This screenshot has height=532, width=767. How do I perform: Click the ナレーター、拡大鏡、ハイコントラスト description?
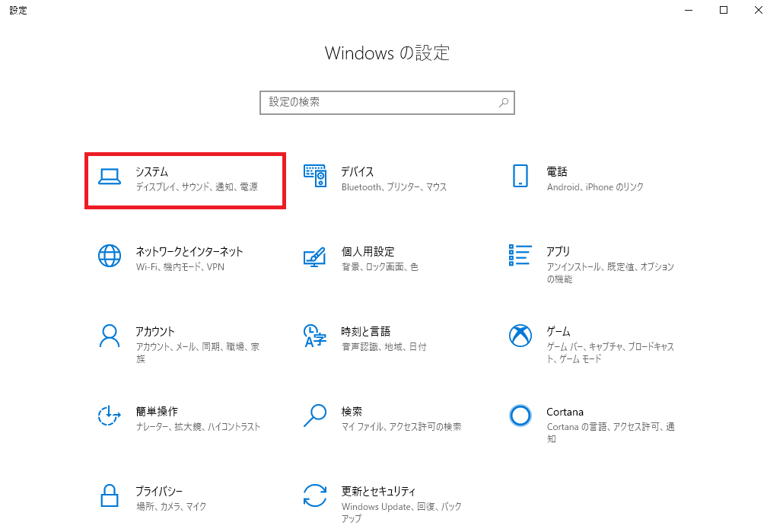198,427
